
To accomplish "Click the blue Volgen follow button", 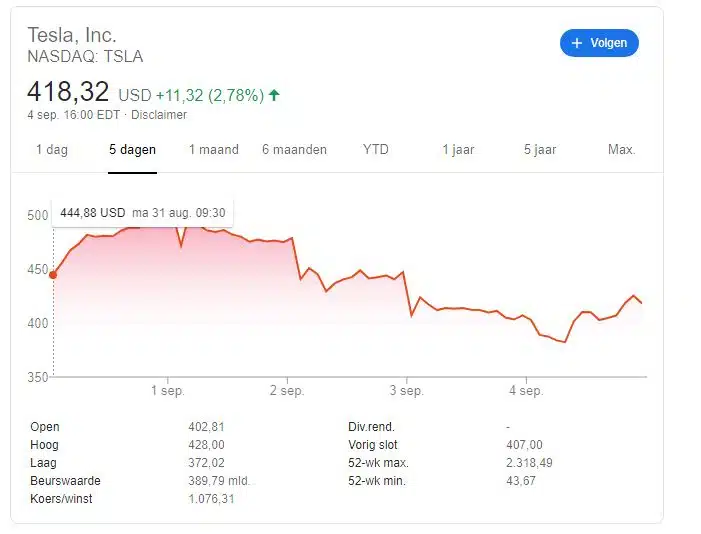I will coord(599,43).
